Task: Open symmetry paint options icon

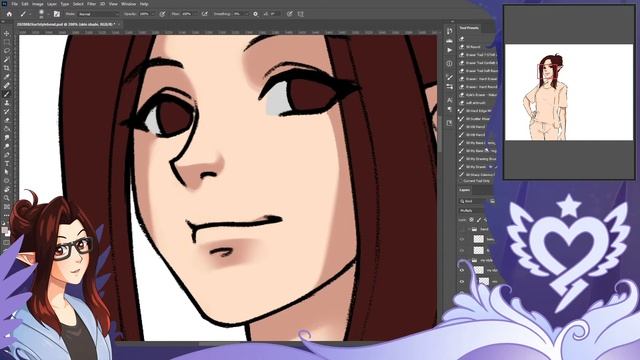Action: pyautogui.click(x=300, y=14)
